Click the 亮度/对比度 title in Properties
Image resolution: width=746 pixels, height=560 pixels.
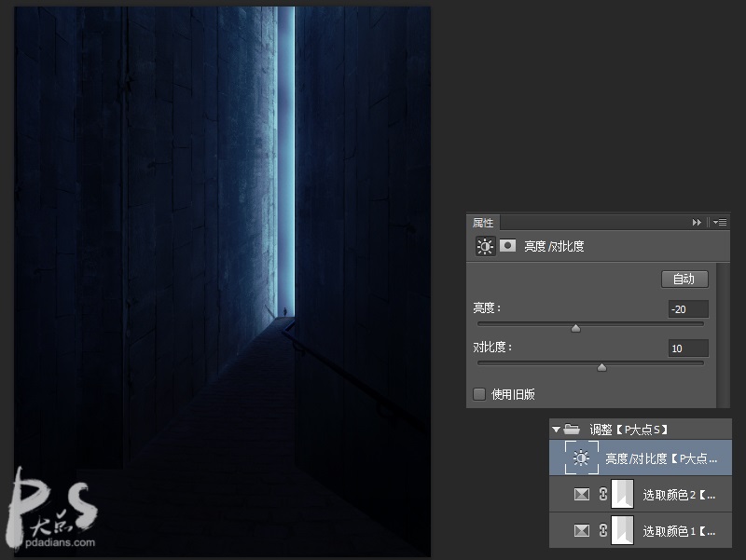(554, 246)
